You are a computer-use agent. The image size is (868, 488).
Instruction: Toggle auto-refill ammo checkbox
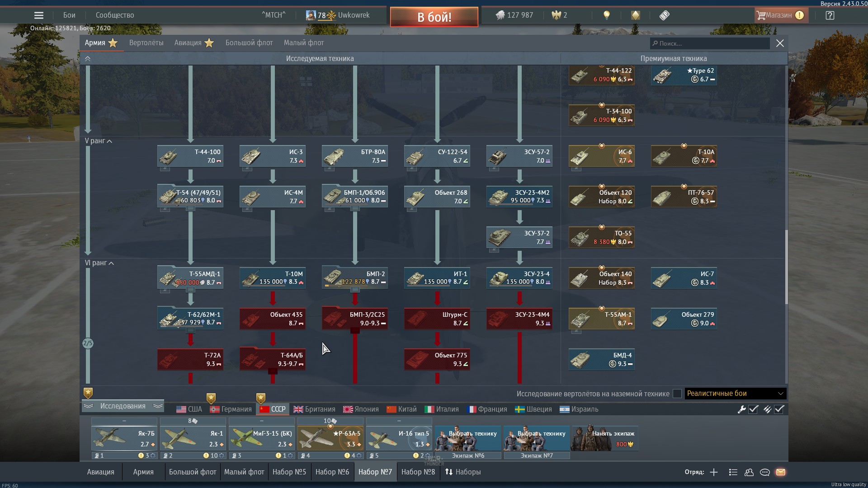click(x=779, y=409)
